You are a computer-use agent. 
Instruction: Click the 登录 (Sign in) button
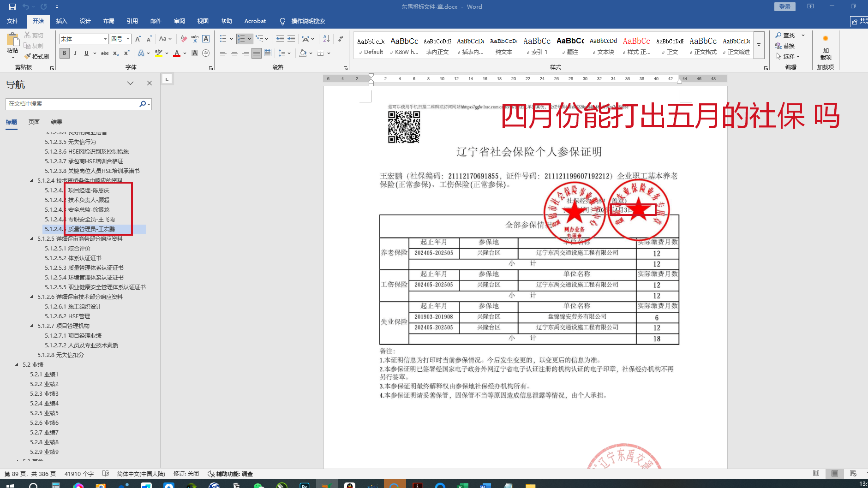pyautogui.click(x=785, y=6)
